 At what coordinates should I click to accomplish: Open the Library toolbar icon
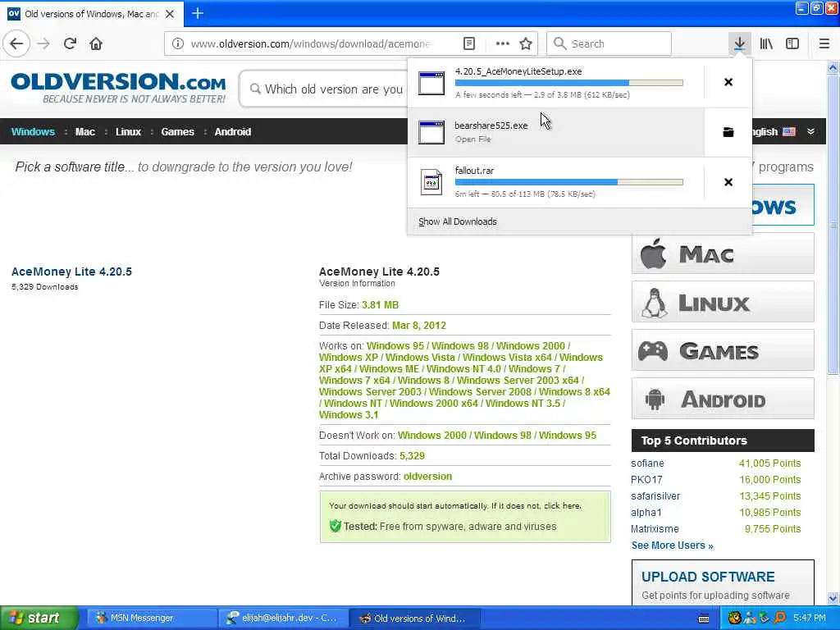pos(766,43)
